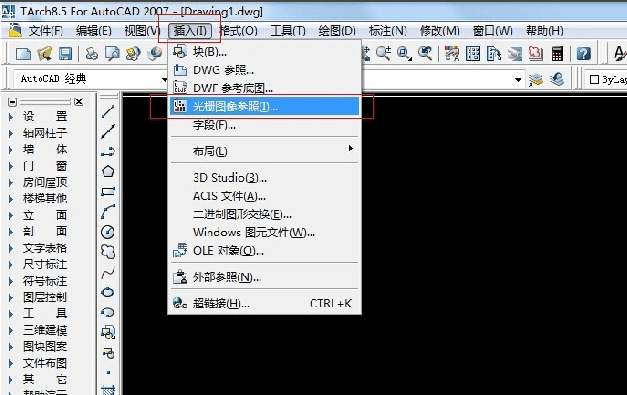Open the layer dropdown arrow
The image size is (627, 395).
click(518, 80)
